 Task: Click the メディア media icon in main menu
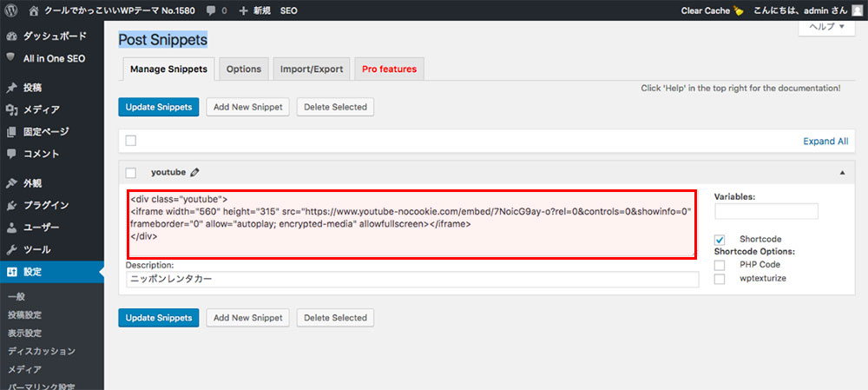[11, 109]
